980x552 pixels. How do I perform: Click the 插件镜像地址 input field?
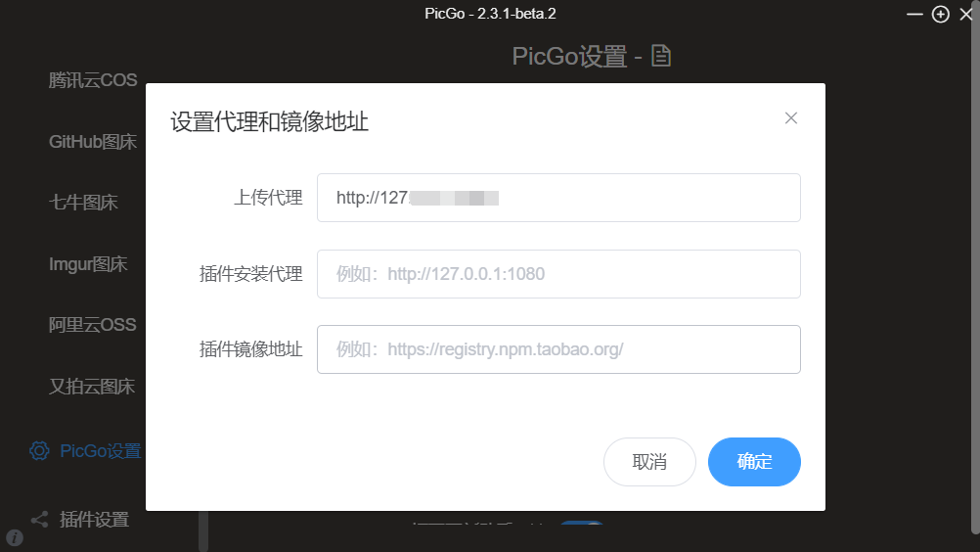pyautogui.click(x=558, y=349)
